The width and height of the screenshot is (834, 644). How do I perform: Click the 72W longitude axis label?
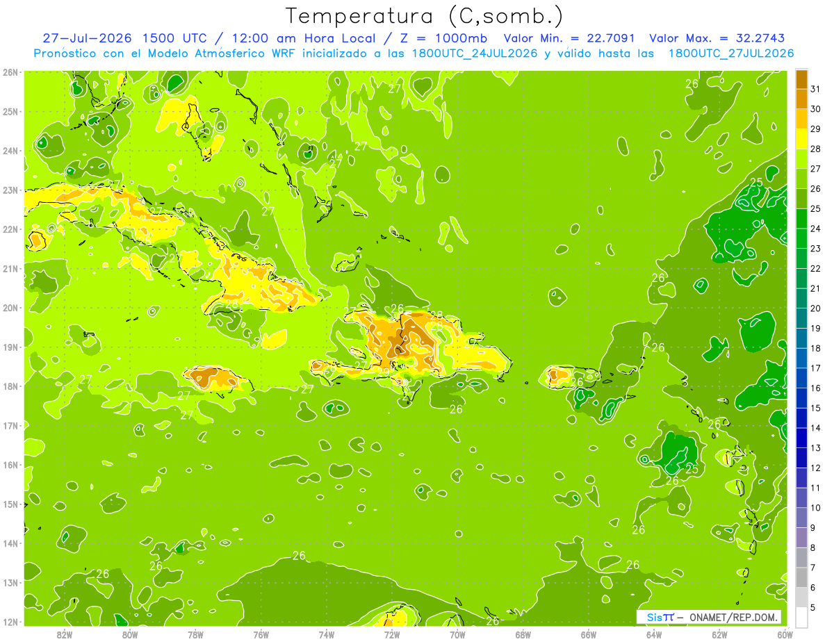(x=392, y=634)
